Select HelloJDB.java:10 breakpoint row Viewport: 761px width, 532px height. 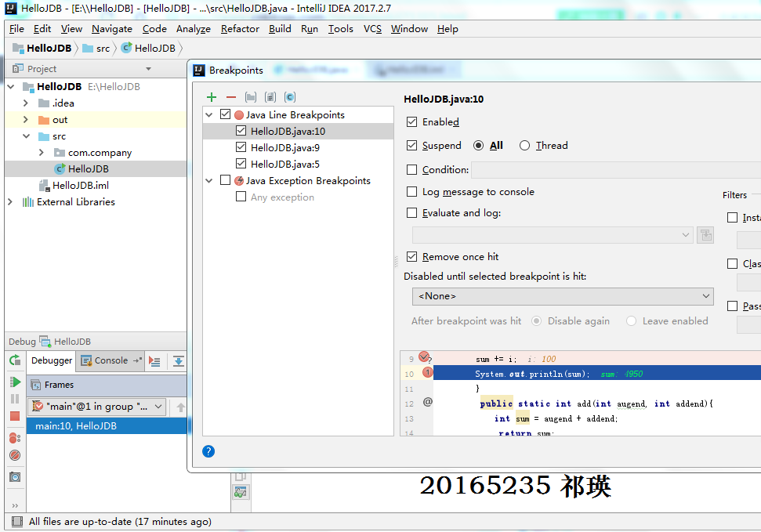pos(298,131)
